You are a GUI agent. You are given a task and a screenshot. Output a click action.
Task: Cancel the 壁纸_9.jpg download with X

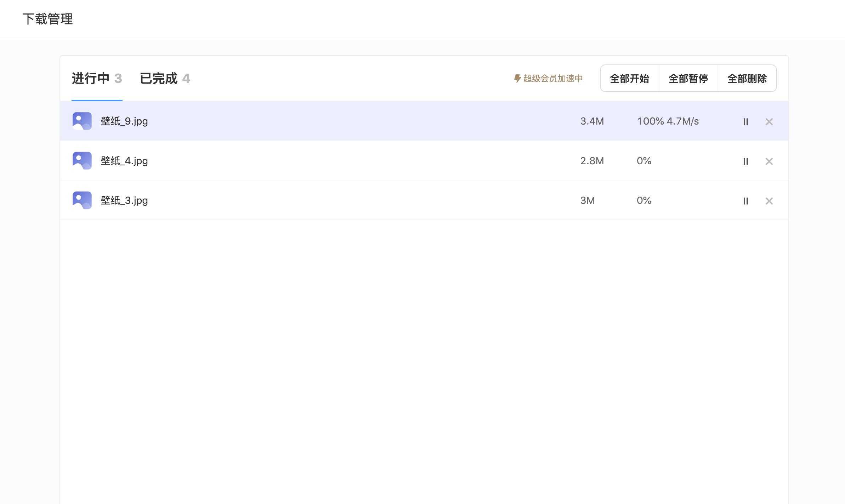769,121
